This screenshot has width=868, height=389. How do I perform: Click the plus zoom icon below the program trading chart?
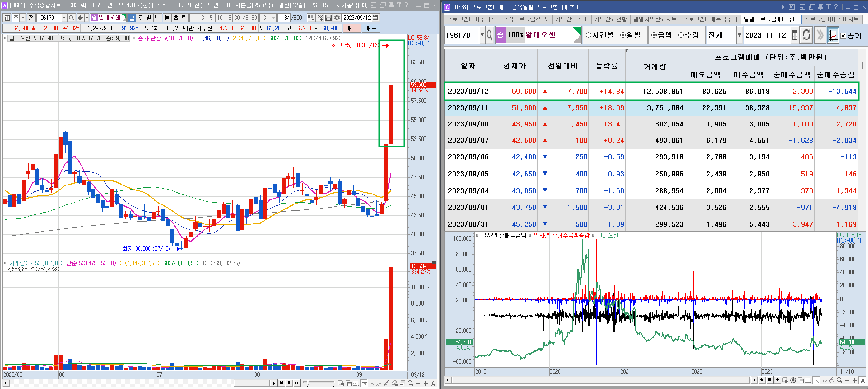point(854,380)
